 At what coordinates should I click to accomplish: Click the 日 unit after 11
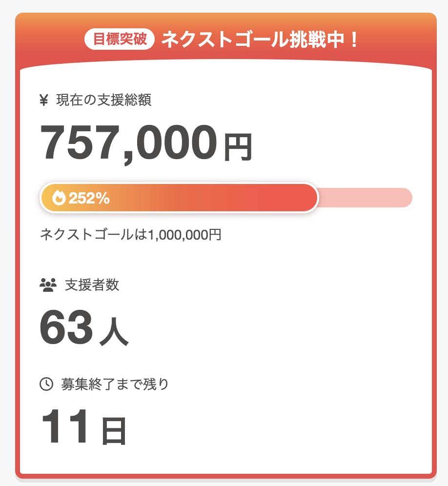click(114, 430)
